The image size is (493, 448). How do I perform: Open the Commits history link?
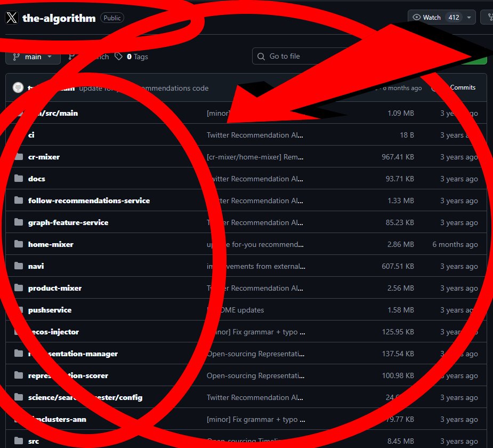pos(463,87)
